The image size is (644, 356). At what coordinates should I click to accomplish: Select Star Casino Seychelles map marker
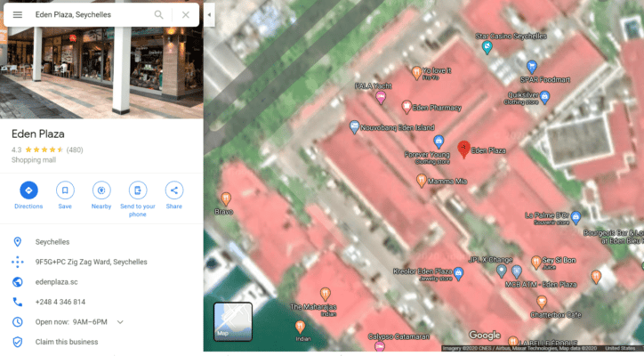coord(487,47)
